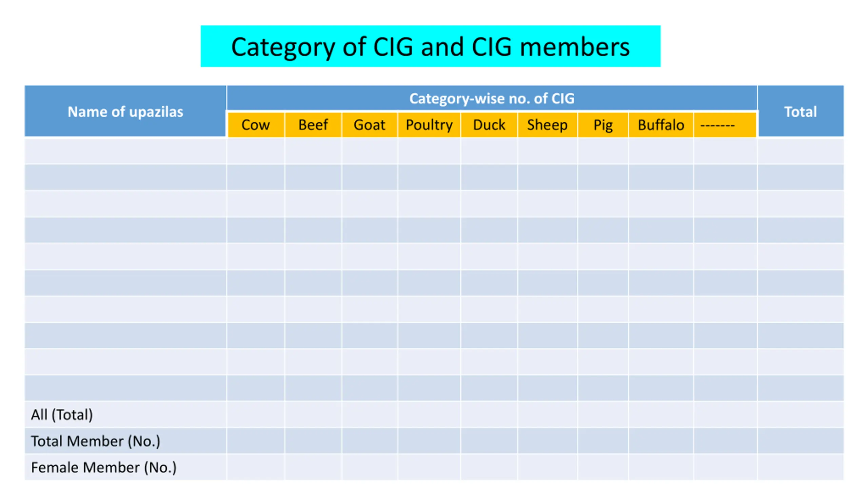Image resolution: width=868 pixels, height=488 pixels.
Task: Select the 'Name of upazilas' header cell
Action: [x=125, y=111]
